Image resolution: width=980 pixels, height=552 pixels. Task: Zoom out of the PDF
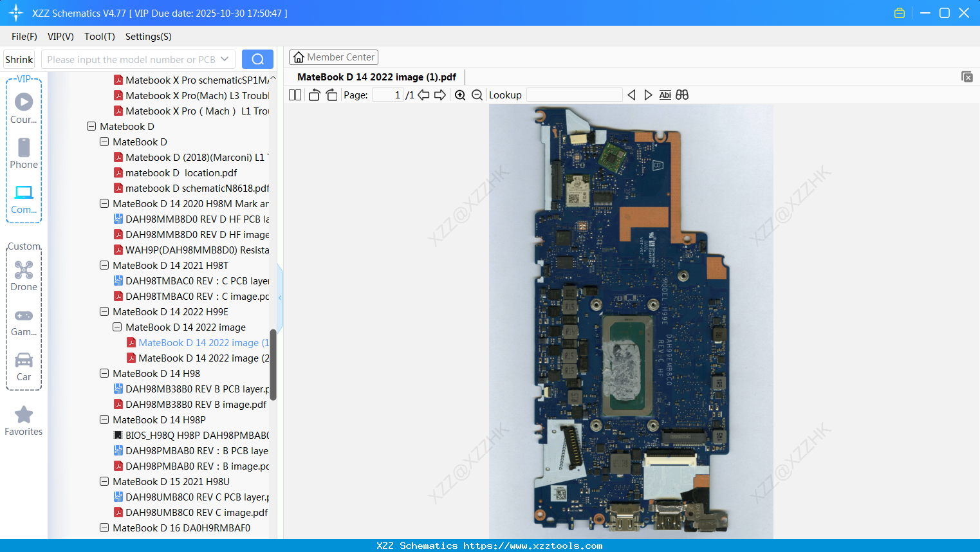pos(477,95)
